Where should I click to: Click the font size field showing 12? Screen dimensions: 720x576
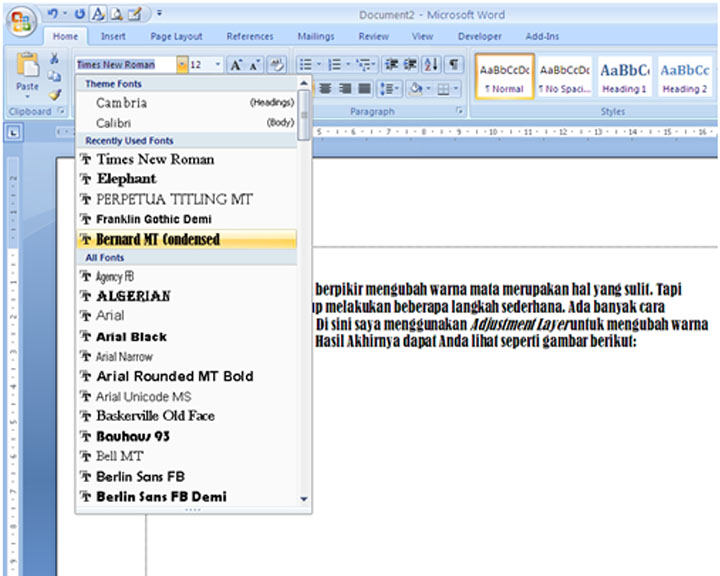coord(201,65)
